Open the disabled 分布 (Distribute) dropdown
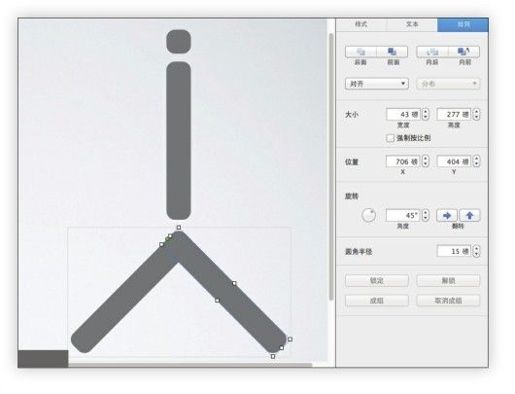515x394 pixels. pyautogui.click(x=448, y=84)
